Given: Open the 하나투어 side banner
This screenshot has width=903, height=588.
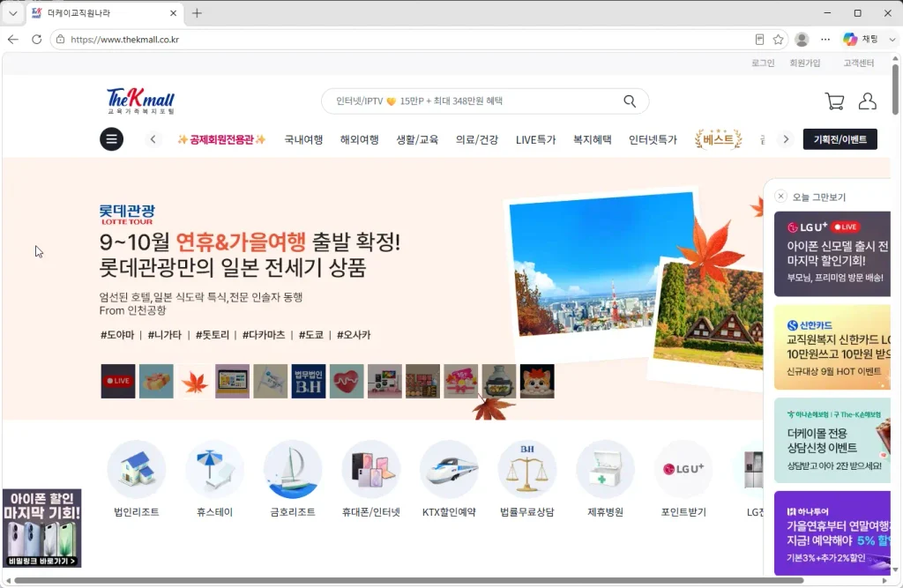Looking at the screenshot, I should [x=832, y=533].
